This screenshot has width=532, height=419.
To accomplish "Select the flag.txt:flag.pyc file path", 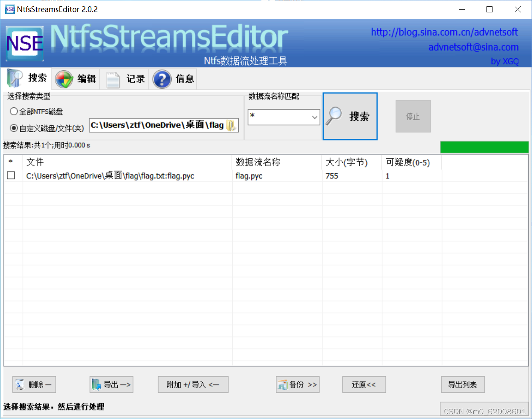I will (110, 176).
